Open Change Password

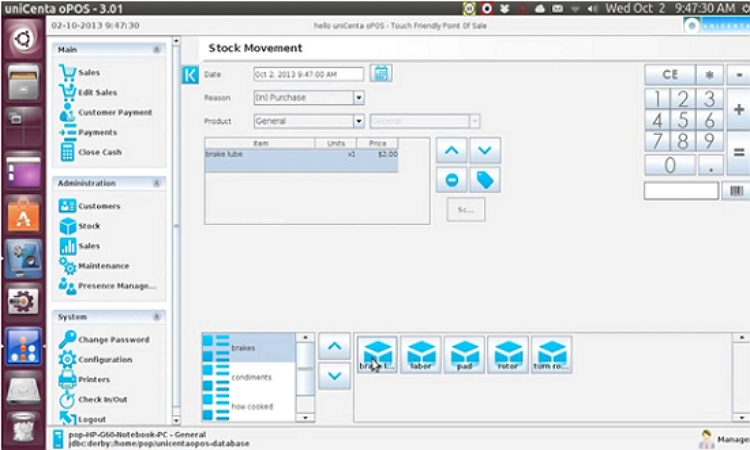point(104,339)
